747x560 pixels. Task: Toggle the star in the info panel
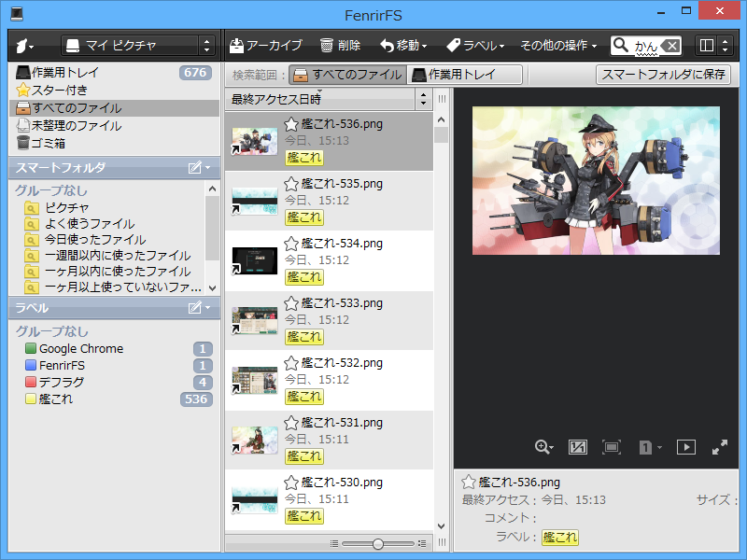[469, 482]
